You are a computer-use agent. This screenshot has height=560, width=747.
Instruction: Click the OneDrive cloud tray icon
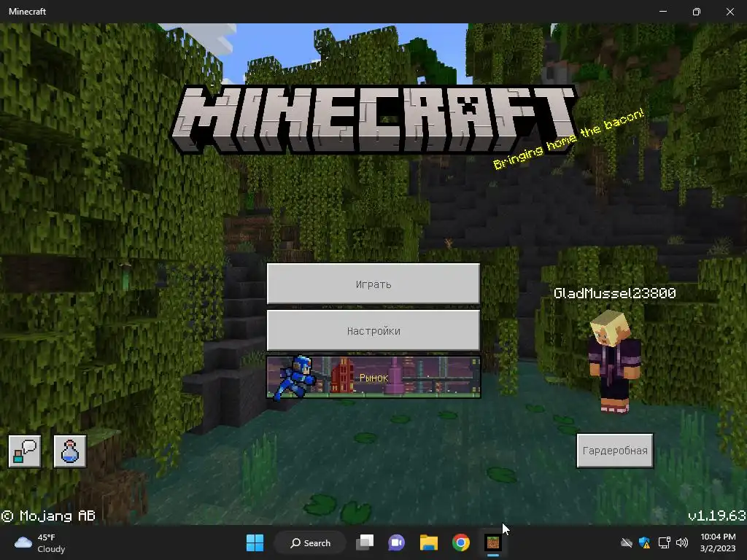click(627, 542)
